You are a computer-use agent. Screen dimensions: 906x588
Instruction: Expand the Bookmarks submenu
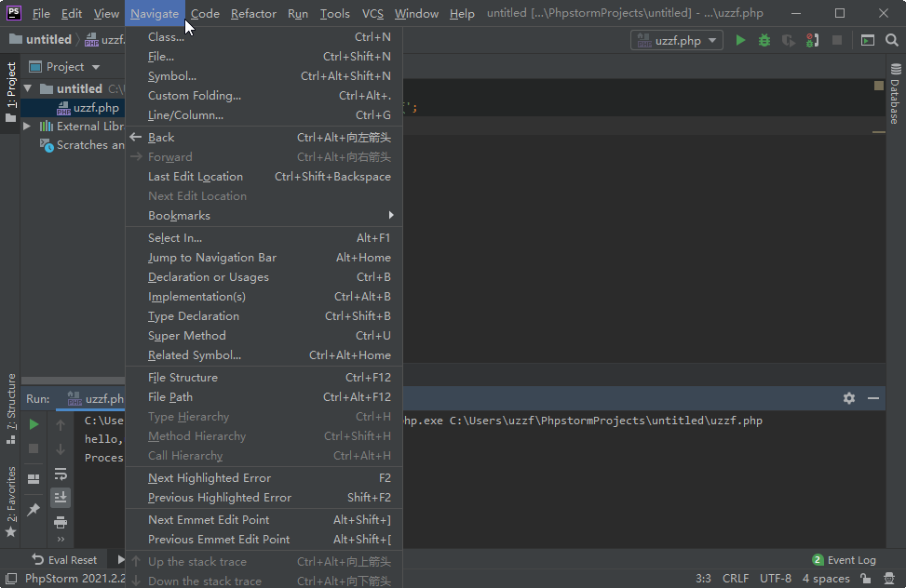coord(264,216)
